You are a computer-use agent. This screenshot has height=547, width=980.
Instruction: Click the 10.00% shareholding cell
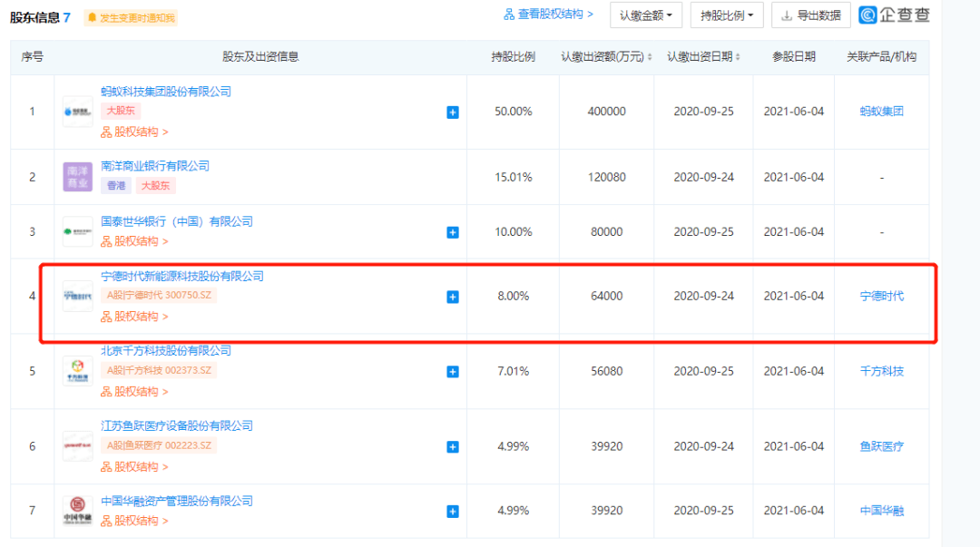coord(513,232)
